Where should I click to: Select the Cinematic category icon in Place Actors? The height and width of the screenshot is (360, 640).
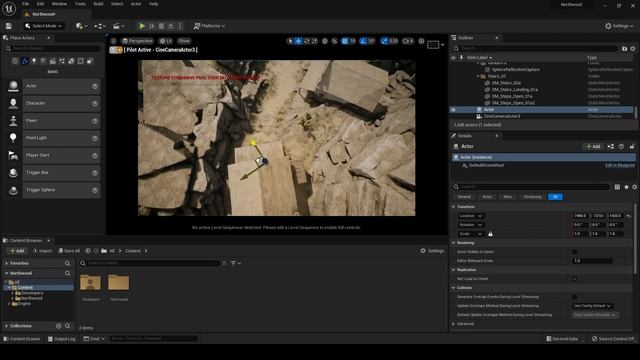point(53,61)
